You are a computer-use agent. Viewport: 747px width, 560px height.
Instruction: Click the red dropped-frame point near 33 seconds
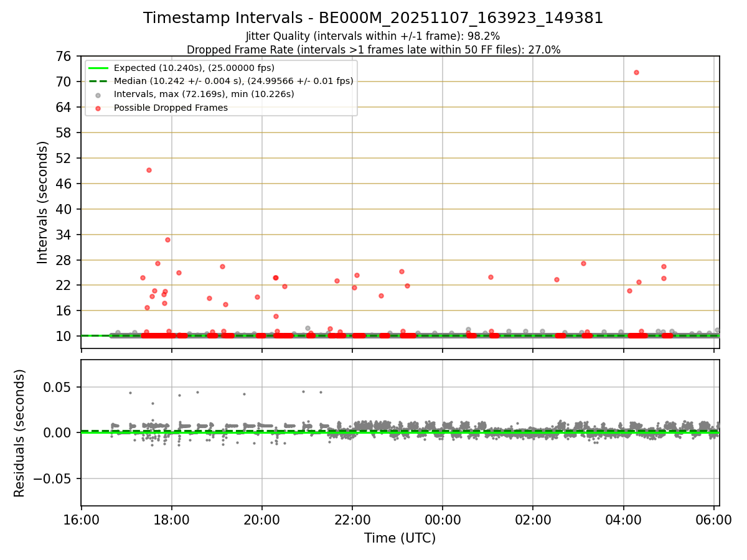(x=167, y=240)
